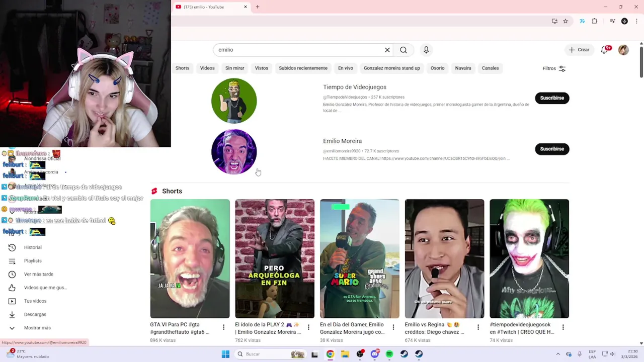Open Spotify from the taskbar
Image resolution: width=644 pixels, height=362 pixels.
point(389,354)
